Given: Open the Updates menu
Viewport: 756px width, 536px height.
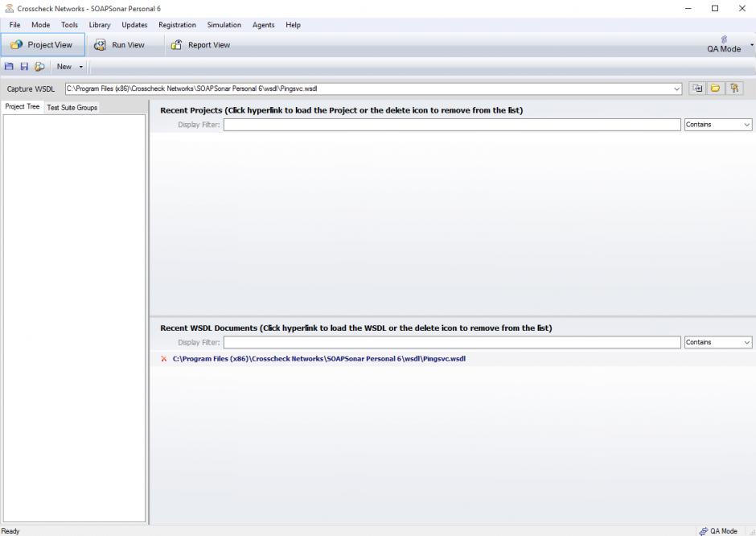Looking at the screenshot, I should click(134, 25).
